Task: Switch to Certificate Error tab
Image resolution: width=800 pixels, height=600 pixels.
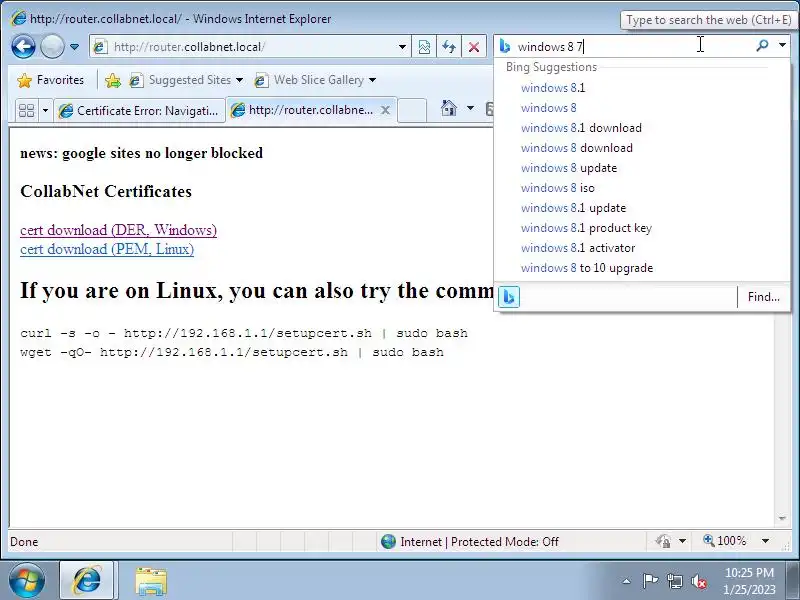Action: click(139, 110)
